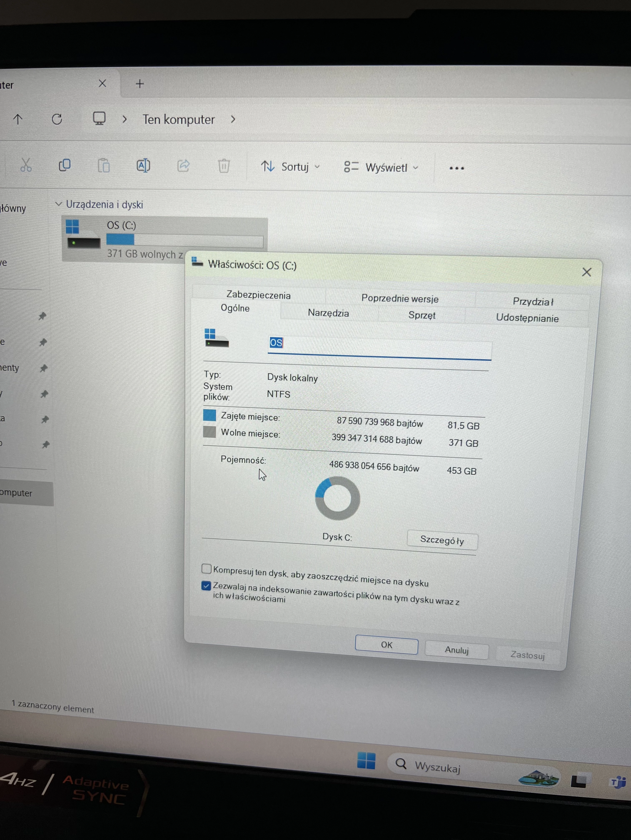Click the Copy icon in Explorer toolbar
This screenshot has width=631, height=840.
coord(65,165)
